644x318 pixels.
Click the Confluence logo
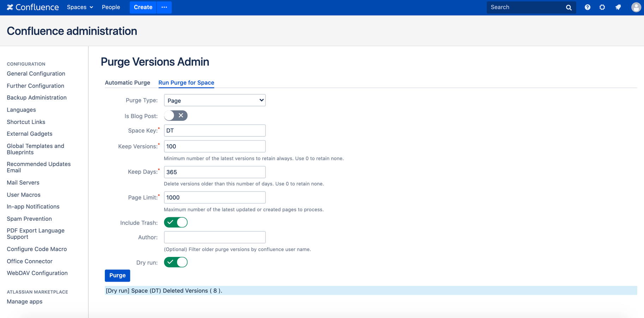pyautogui.click(x=33, y=7)
